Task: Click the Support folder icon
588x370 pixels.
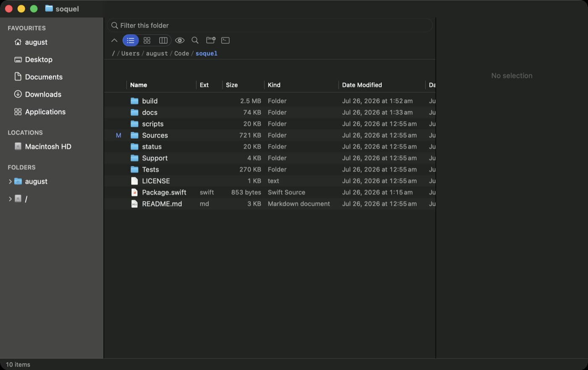Action: [134, 158]
